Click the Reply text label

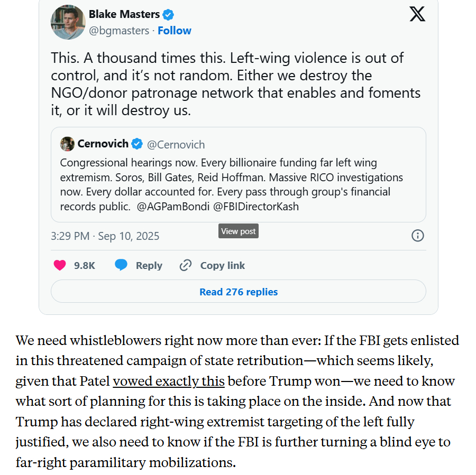(x=149, y=265)
